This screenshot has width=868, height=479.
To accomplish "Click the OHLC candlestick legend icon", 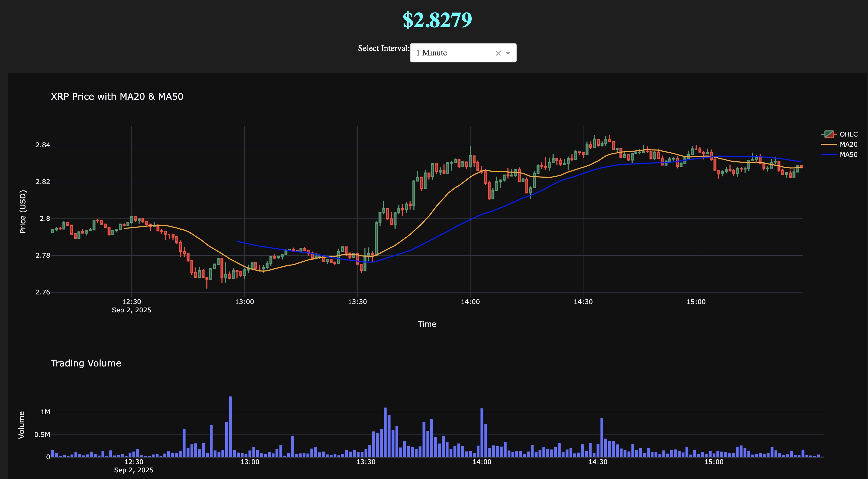I will coord(829,134).
